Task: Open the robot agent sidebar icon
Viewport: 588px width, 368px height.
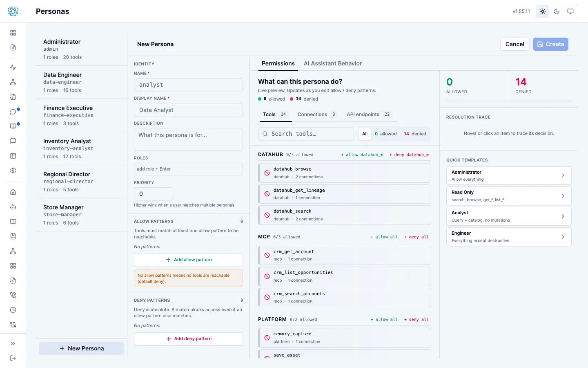Action: pyautogui.click(x=13, y=207)
